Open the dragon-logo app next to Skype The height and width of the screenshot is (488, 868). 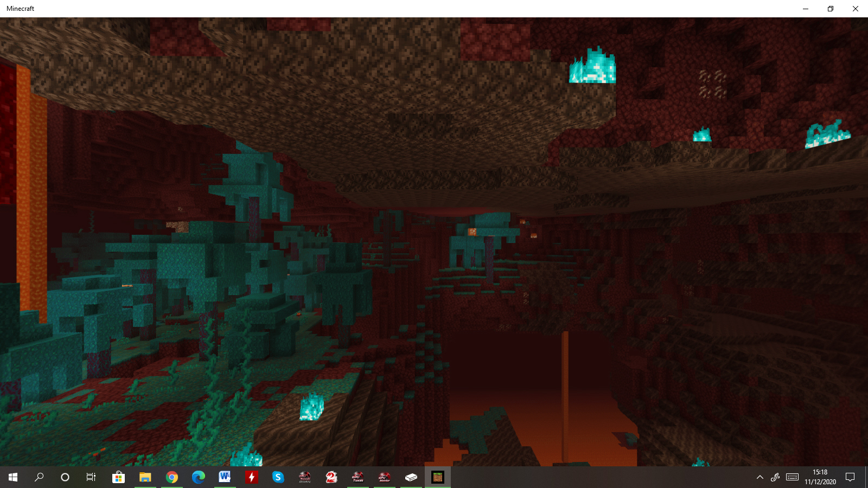click(304, 477)
